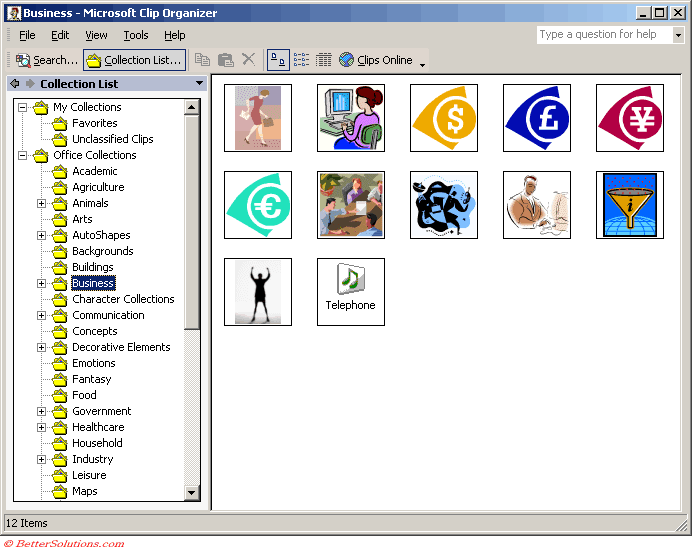This screenshot has height=551, width=692.
Task: Open Clips Online
Action: [376, 60]
